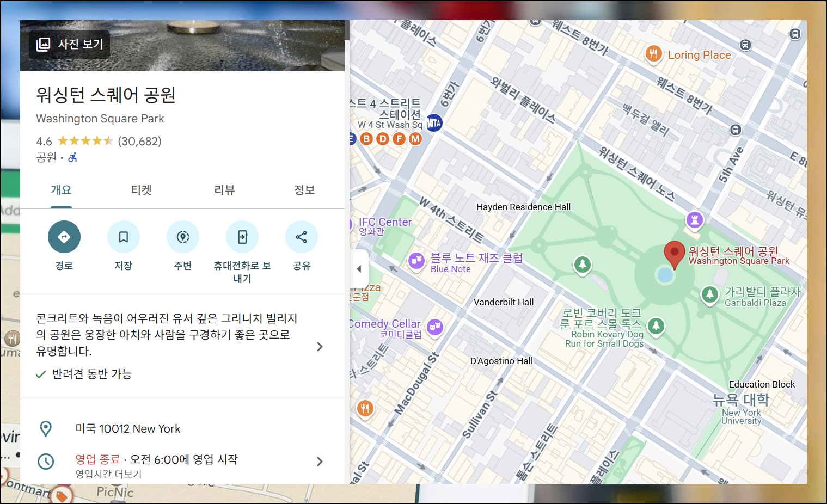
Task: Open the 사진 보기 photo viewer button
Action: [69, 44]
